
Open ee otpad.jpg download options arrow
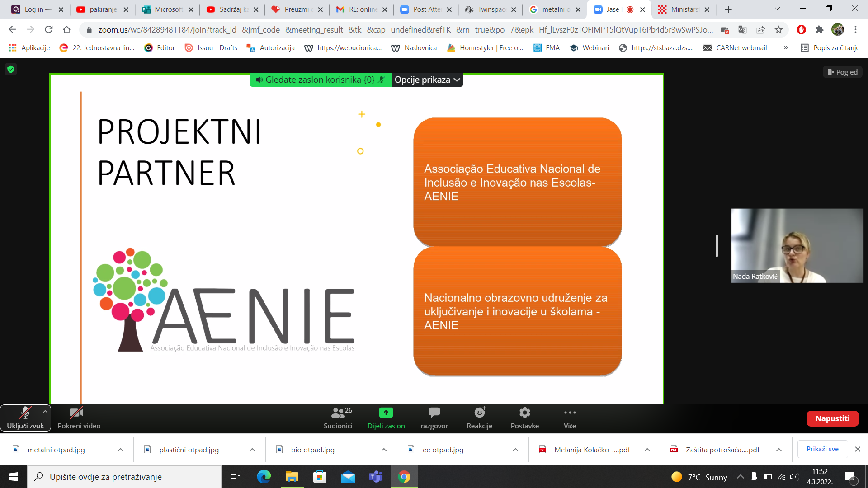tap(515, 450)
